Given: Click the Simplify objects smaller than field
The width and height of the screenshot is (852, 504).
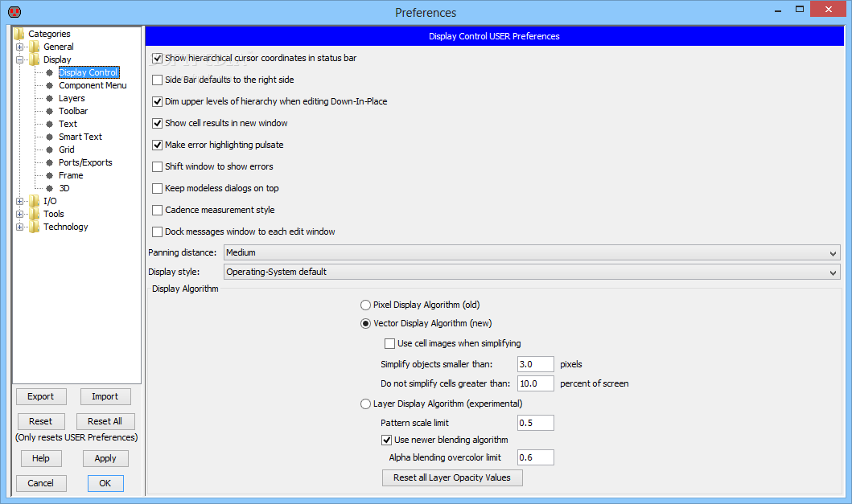Looking at the screenshot, I should pos(535,364).
